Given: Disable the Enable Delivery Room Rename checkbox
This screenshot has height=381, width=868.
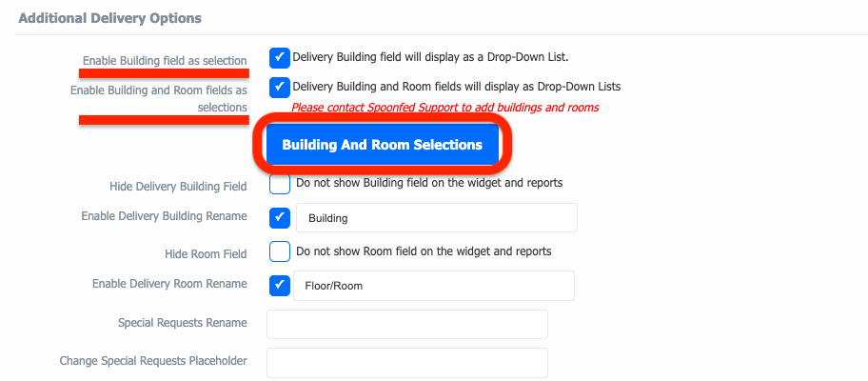Looking at the screenshot, I should (x=280, y=286).
